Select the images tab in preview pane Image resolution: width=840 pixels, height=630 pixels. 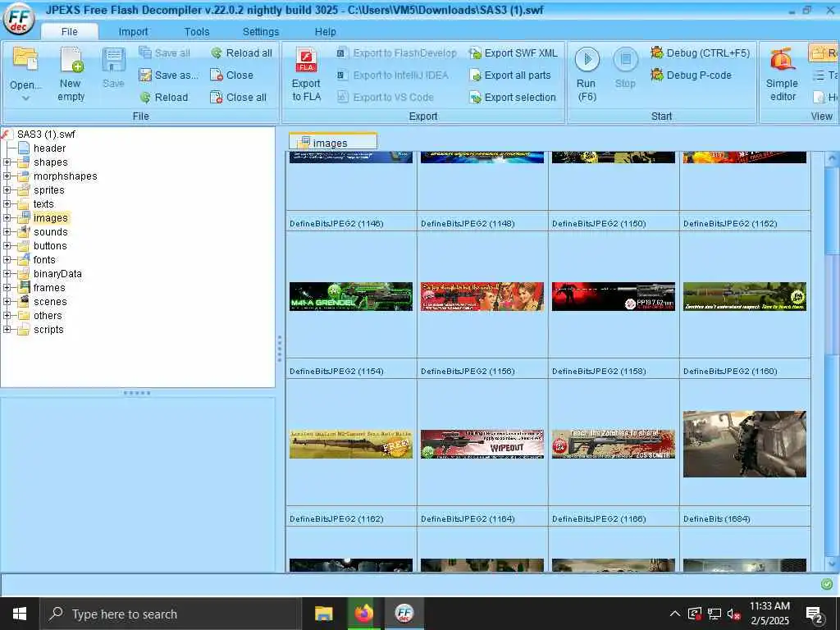pyautogui.click(x=333, y=142)
